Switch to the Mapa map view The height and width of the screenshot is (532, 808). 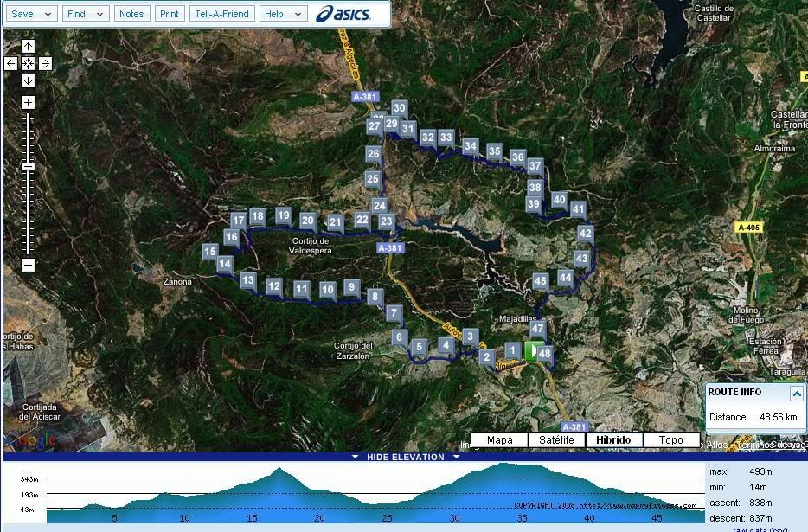499,439
